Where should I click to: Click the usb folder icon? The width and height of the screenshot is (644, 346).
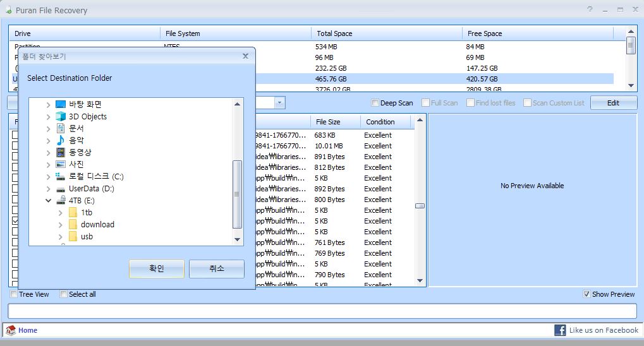[x=73, y=236]
